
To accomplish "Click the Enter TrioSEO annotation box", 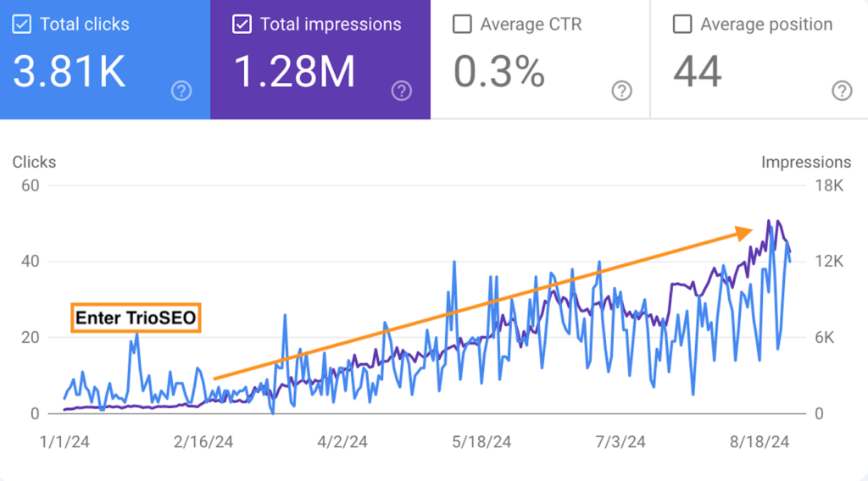I will (136, 318).
